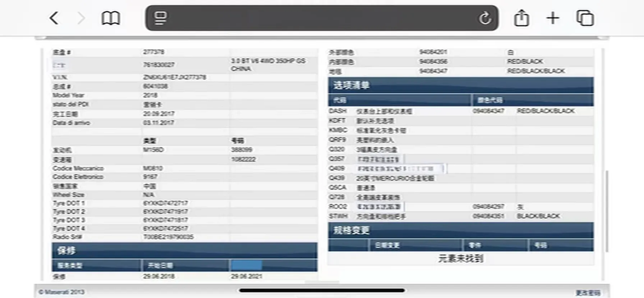Screen dimensions: 644x298
Task: Show all open tabs overview
Action: point(585,18)
